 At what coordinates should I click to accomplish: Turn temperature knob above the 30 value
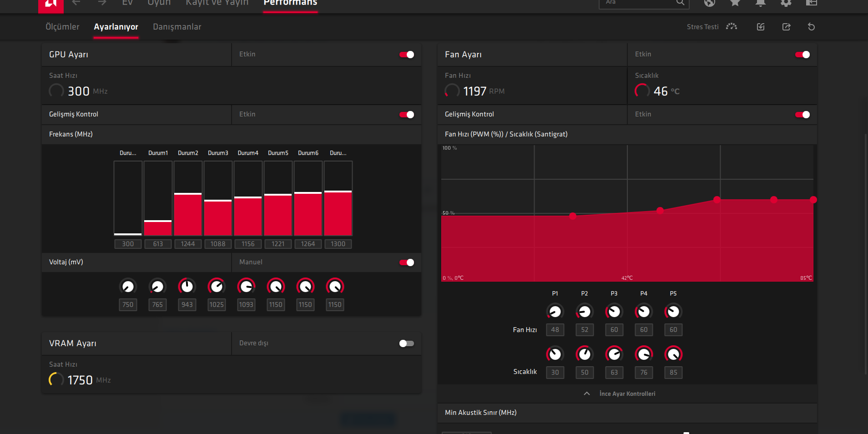pos(555,354)
